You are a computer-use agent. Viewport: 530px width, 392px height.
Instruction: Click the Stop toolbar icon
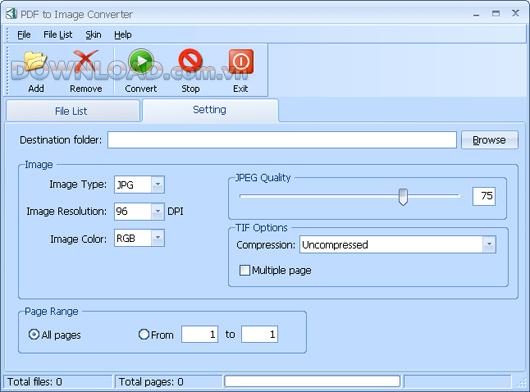(190, 61)
